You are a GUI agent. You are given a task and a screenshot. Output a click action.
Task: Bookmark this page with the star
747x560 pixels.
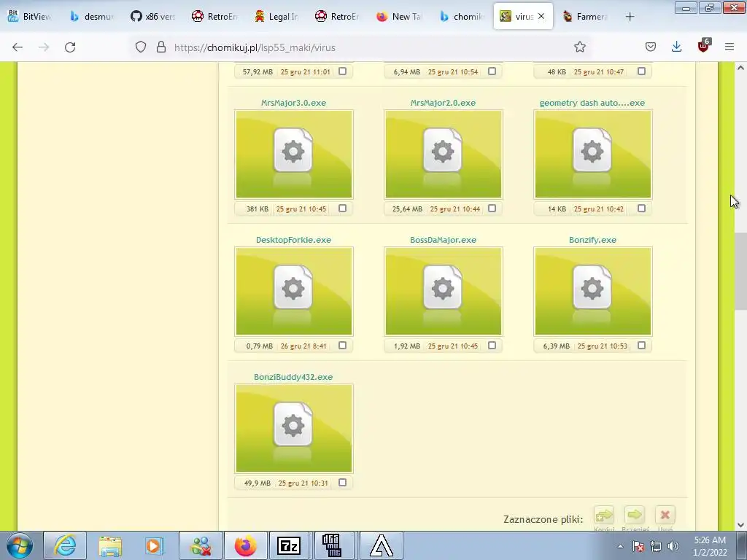(580, 47)
